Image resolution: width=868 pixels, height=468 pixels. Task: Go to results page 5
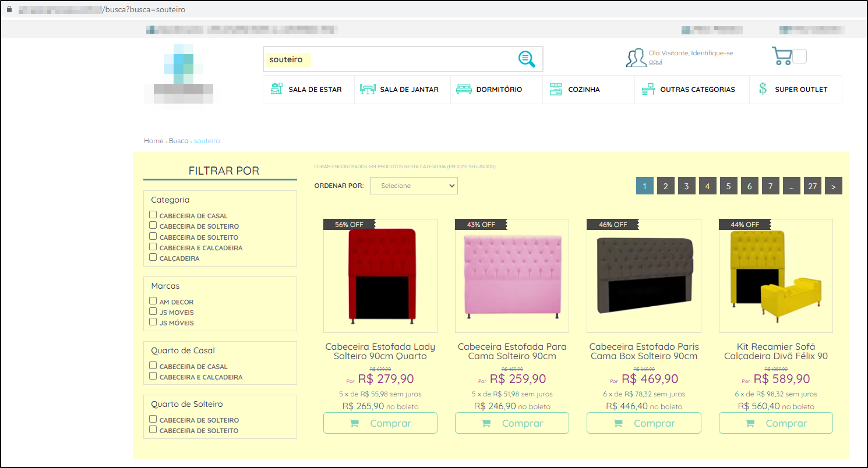(729, 186)
